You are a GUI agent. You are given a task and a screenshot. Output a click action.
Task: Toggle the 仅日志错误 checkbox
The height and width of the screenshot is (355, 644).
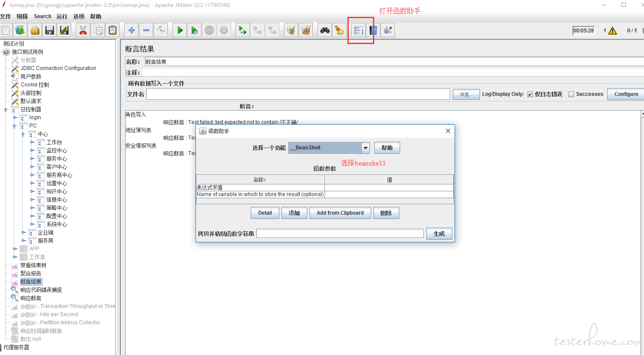(x=530, y=94)
